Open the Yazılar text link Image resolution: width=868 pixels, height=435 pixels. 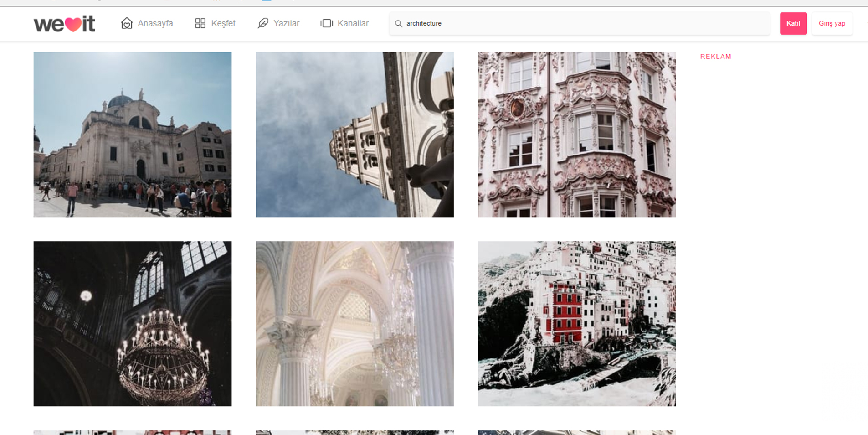tap(286, 23)
